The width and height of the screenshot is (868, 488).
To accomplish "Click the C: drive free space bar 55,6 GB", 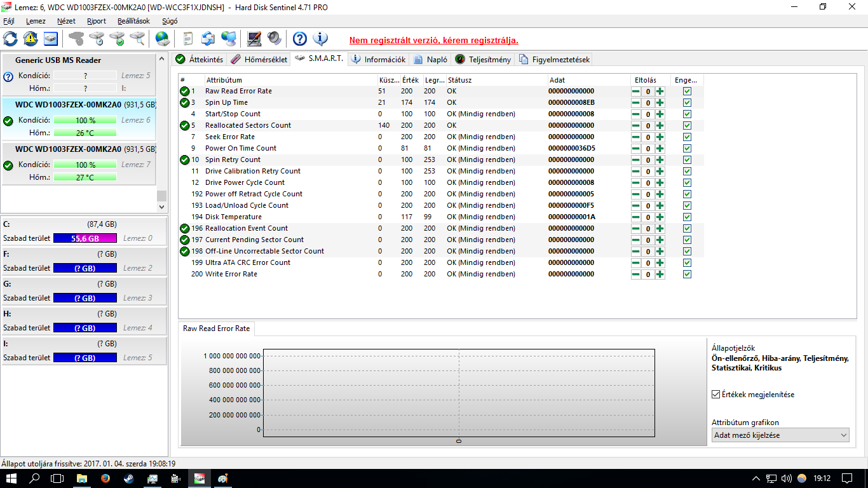I will (85, 238).
